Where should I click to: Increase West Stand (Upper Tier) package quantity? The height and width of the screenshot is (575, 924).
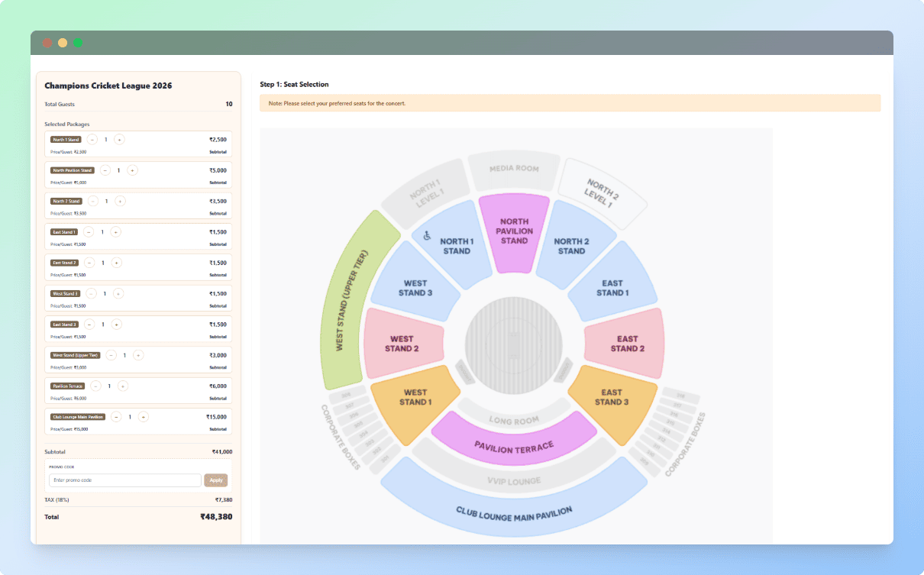click(x=139, y=355)
